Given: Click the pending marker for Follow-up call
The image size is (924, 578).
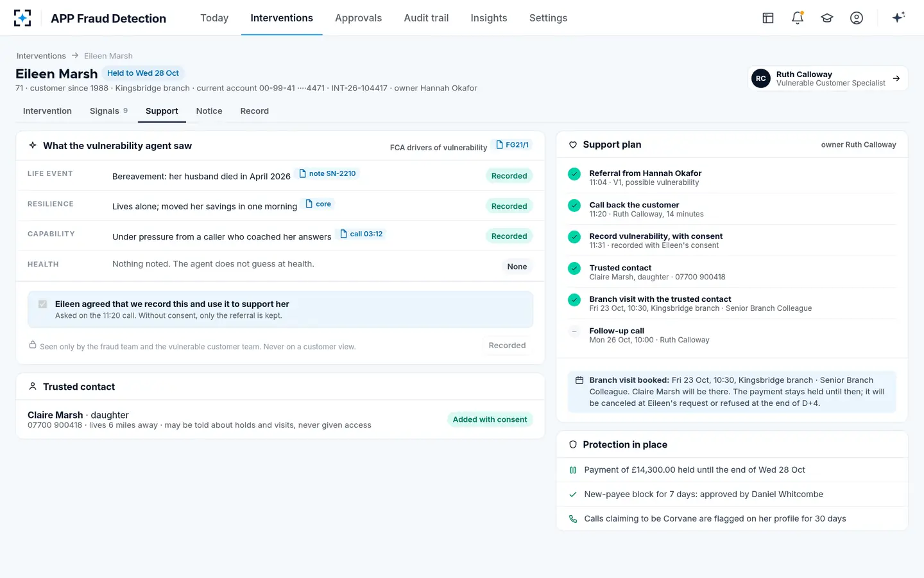Looking at the screenshot, I should pos(574,331).
